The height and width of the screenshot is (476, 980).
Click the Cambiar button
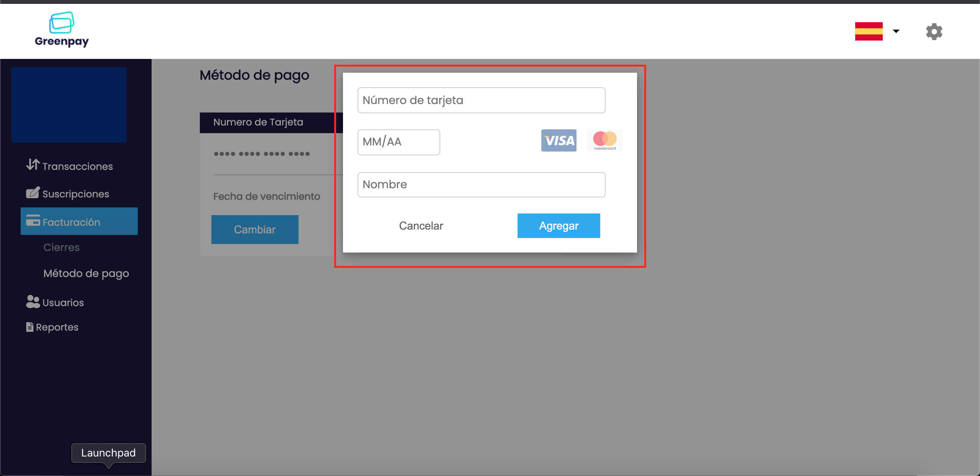tap(255, 229)
